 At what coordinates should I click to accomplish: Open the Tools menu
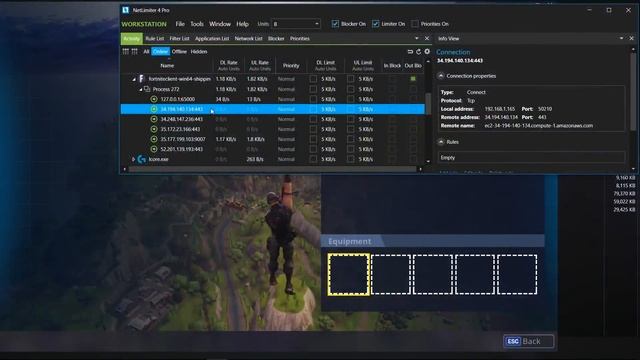[x=197, y=24]
